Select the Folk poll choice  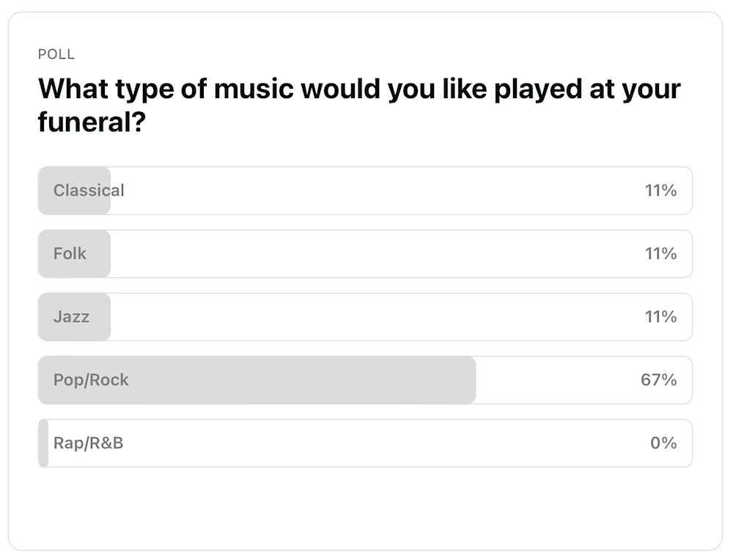pyautogui.click(x=364, y=254)
